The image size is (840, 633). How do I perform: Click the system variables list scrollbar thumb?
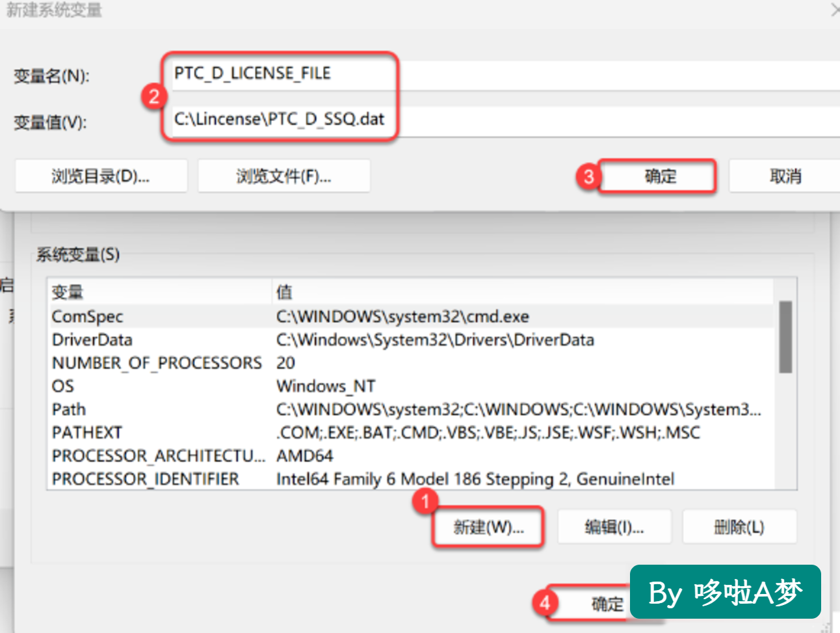coord(785,337)
